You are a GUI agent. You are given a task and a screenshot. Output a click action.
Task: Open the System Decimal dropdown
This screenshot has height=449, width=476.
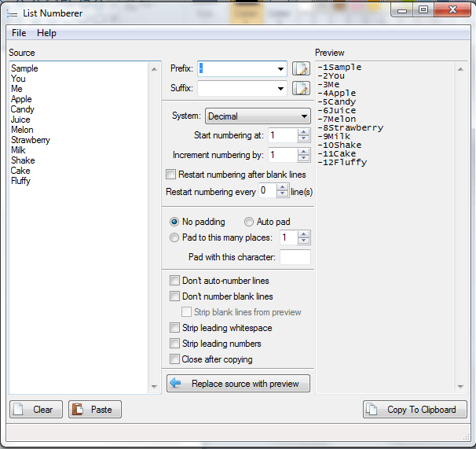pyautogui.click(x=258, y=116)
